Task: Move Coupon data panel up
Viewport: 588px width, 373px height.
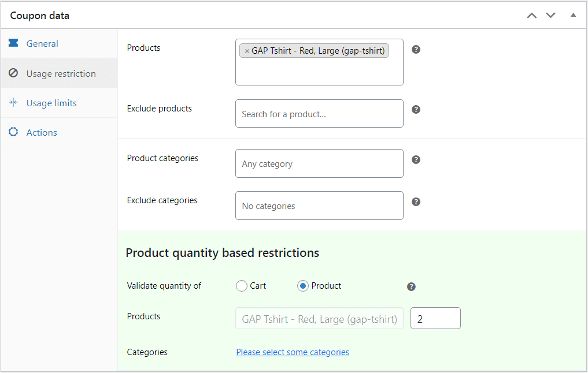Action: [x=532, y=16]
